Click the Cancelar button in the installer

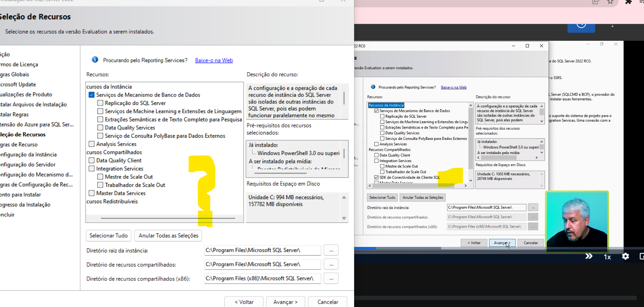328,302
